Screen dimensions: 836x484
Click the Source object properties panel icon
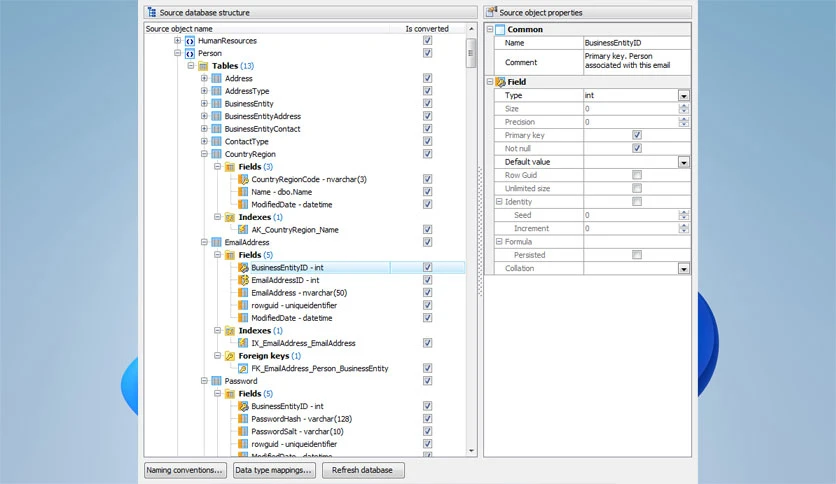click(x=492, y=12)
